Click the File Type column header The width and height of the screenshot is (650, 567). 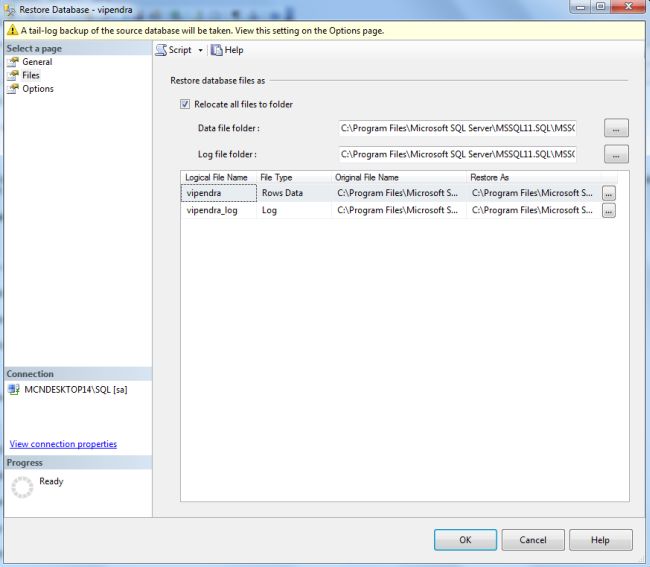tap(294, 177)
